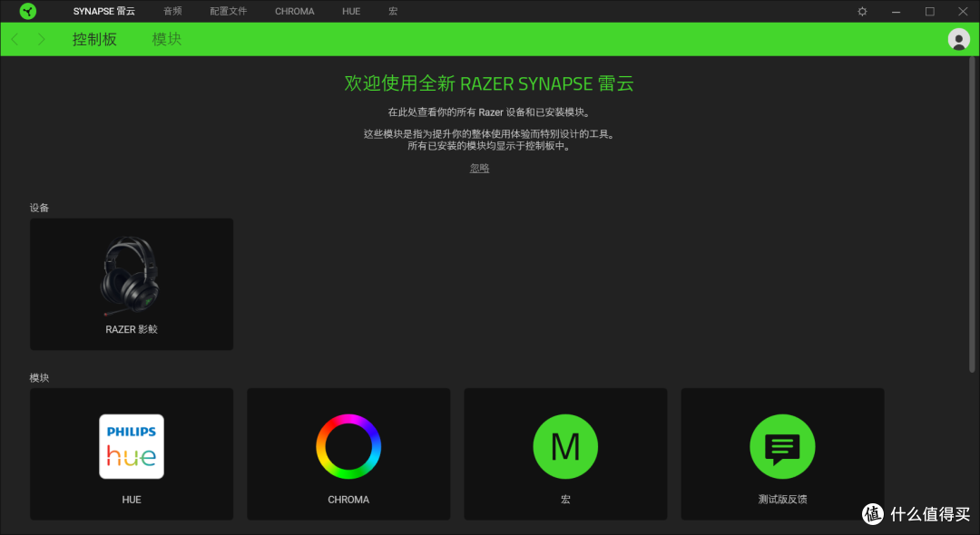980x535 pixels.
Task: Close the Synapse window
Action: click(963, 11)
